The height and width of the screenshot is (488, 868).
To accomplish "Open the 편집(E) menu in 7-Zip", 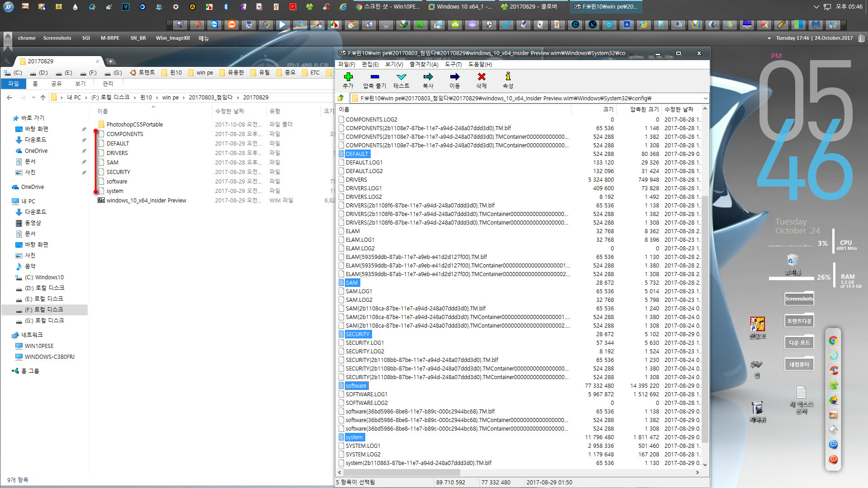I will pyautogui.click(x=370, y=65).
